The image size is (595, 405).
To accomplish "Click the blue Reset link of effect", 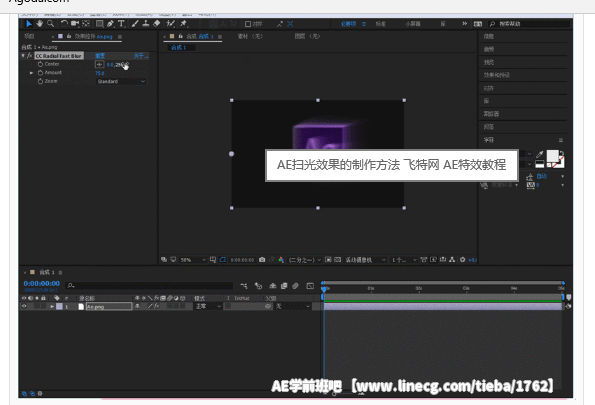I will (100, 56).
